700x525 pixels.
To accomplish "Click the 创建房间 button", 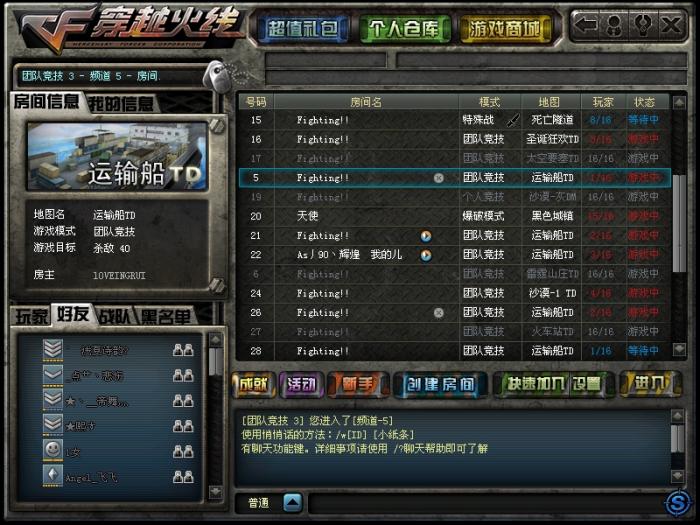I will coord(440,384).
